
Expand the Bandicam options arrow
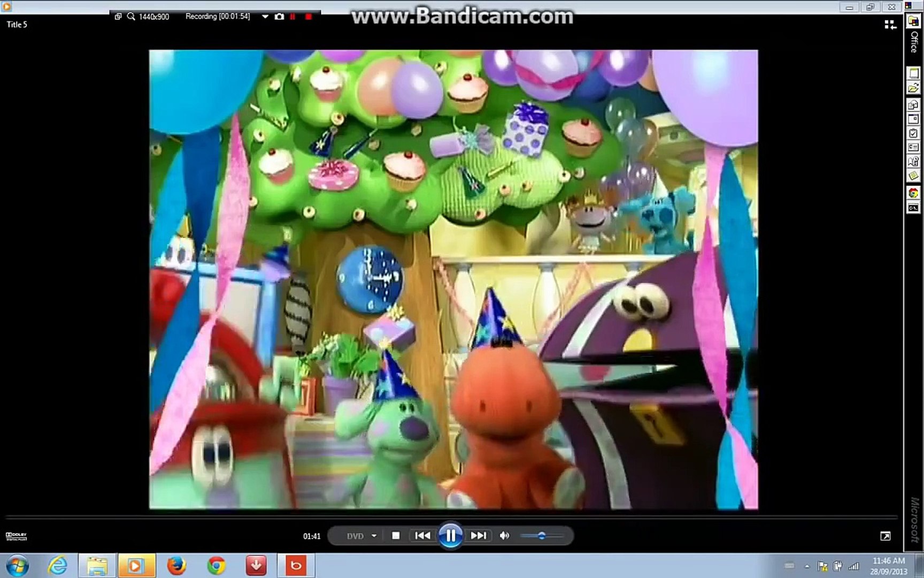264,17
